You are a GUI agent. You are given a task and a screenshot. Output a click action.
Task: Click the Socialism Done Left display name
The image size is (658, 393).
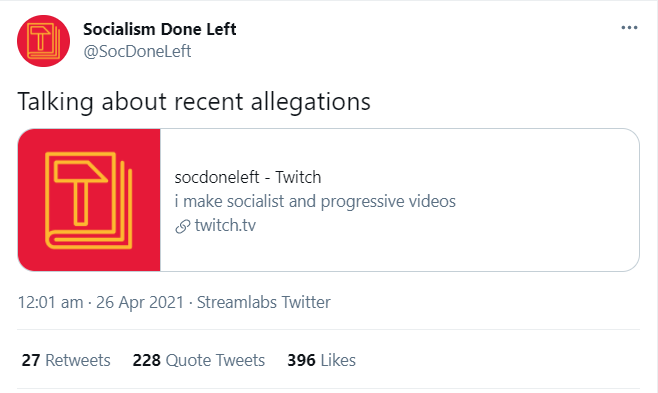[x=159, y=29]
